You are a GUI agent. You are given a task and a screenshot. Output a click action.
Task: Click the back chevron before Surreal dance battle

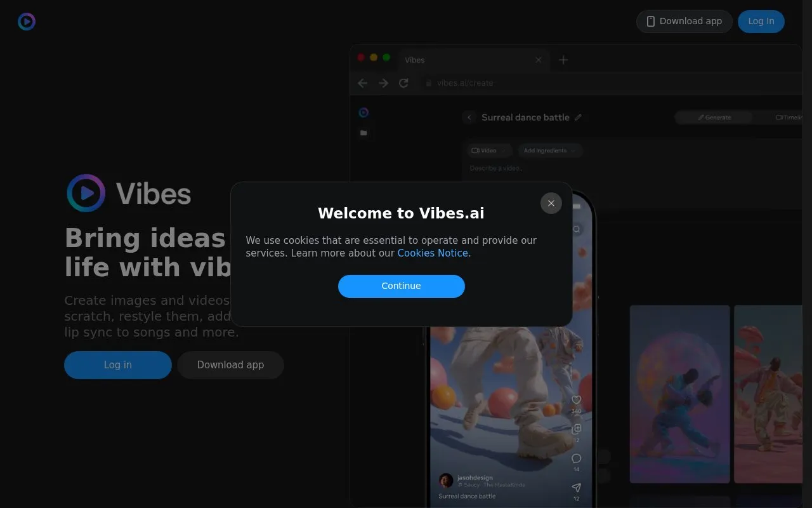(469, 117)
